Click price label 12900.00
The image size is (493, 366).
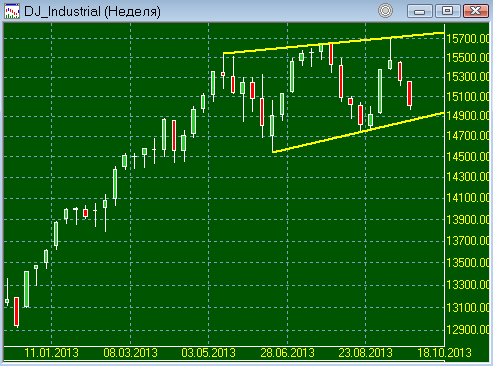click(x=468, y=330)
